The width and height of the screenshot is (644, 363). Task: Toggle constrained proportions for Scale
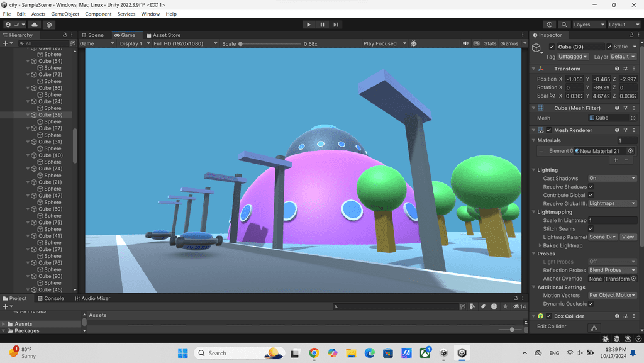point(552,96)
